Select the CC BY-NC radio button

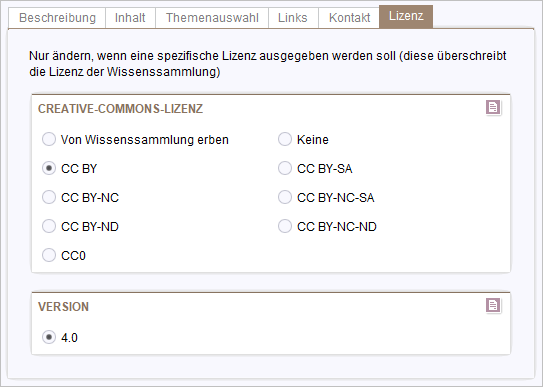49,197
